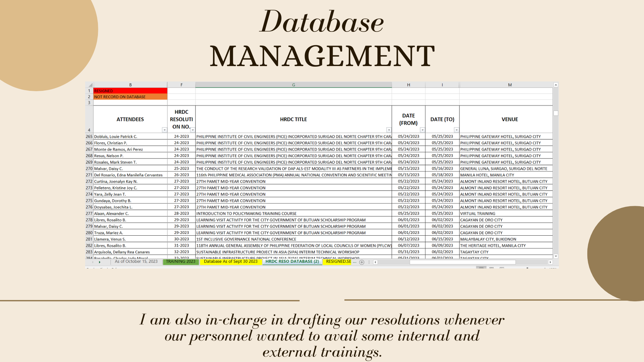Viewport: 644px width, 362px height.
Task: Click horizontal scrollbar right arrow
Action: (550, 262)
